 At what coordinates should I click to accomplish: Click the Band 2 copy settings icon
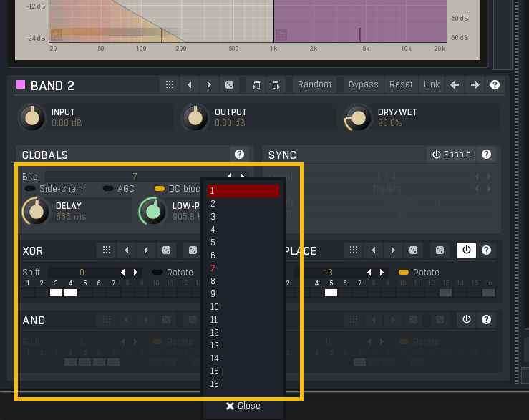coord(256,84)
